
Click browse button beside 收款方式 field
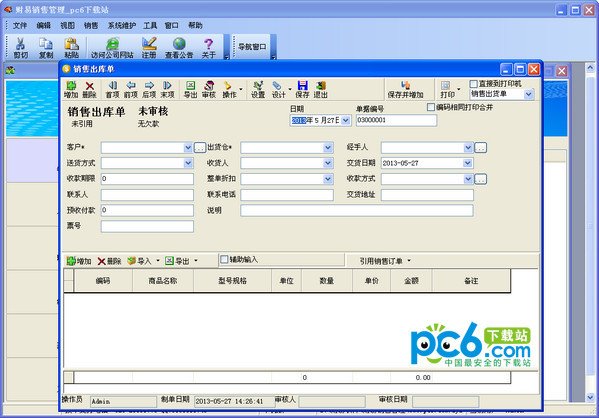click(481, 179)
